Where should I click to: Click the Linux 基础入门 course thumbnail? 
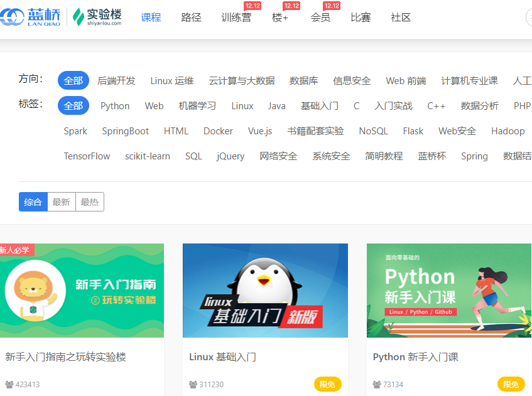tap(264, 290)
